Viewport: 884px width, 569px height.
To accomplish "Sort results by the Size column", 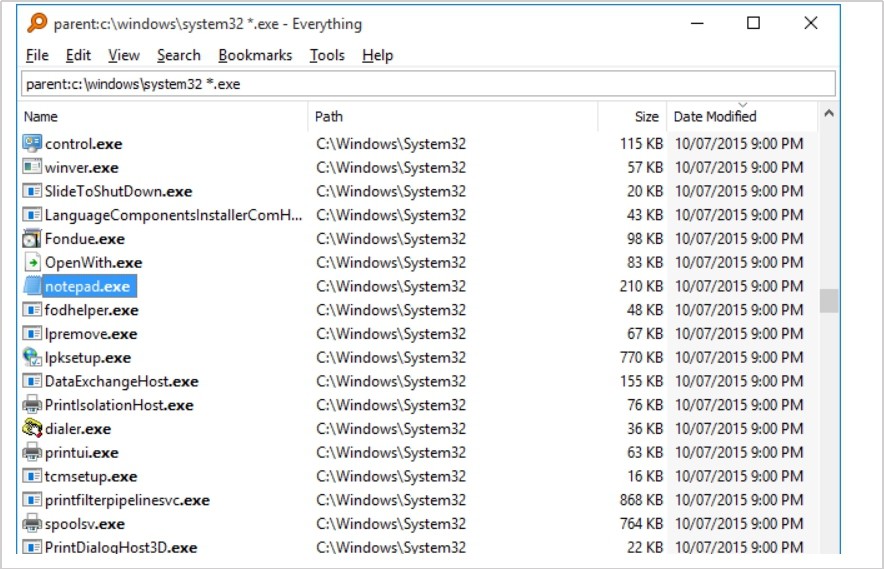I will coord(633,116).
